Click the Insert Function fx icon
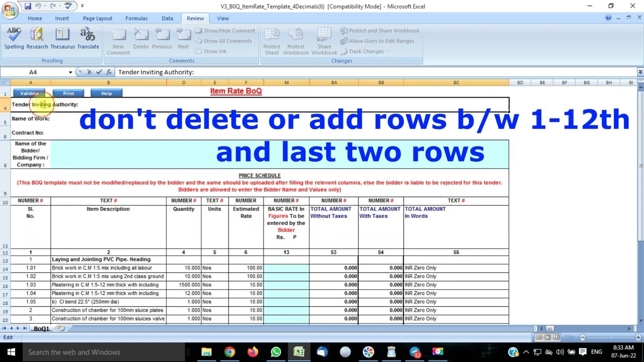 pos(109,72)
